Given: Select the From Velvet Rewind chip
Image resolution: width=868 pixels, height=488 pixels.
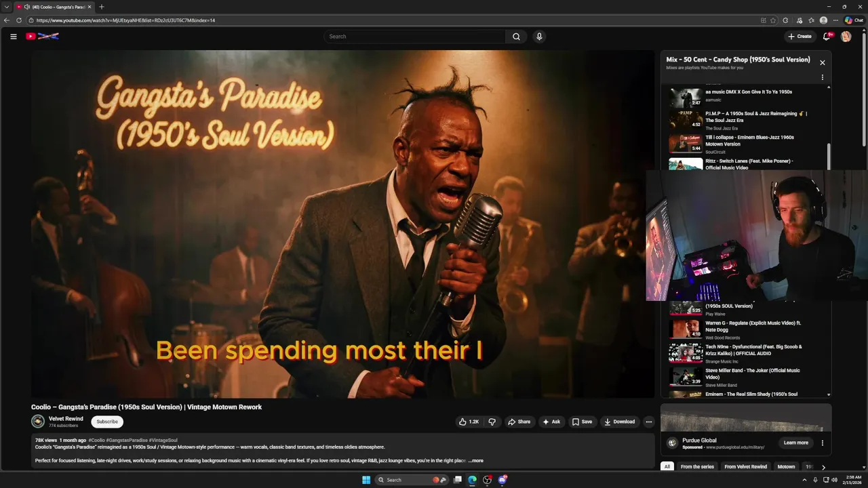Looking at the screenshot, I should tap(745, 467).
